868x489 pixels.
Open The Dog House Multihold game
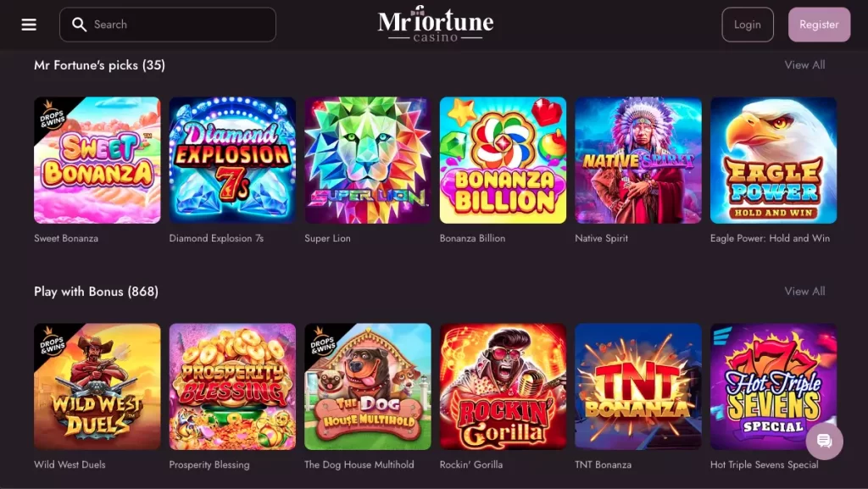coord(368,386)
